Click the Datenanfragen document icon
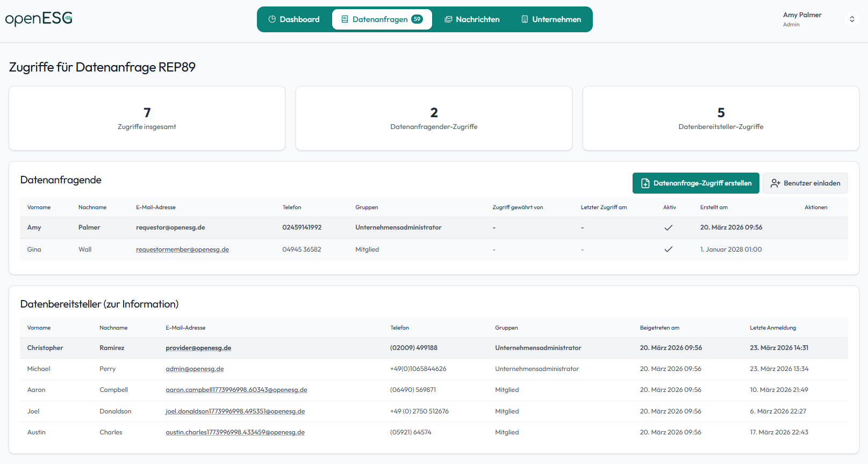The height and width of the screenshot is (464, 868). point(345,19)
